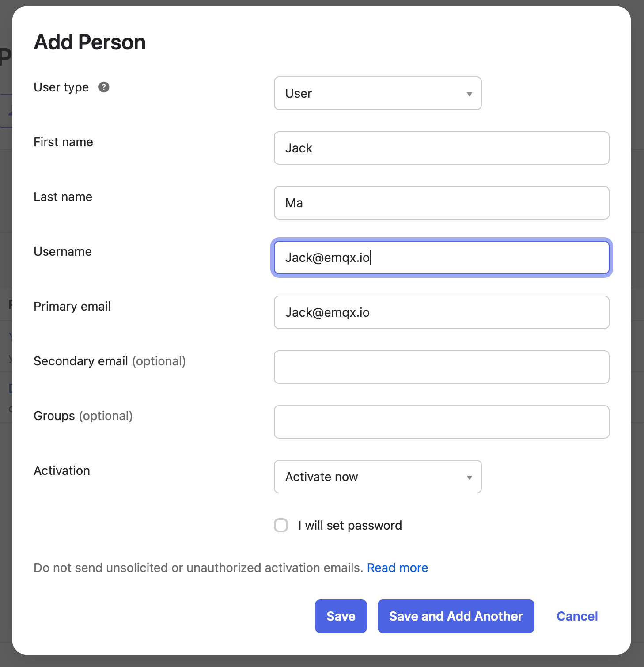The image size is (644, 667).
Task: Click inside the Username input field
Action: [x=441, y=258]
